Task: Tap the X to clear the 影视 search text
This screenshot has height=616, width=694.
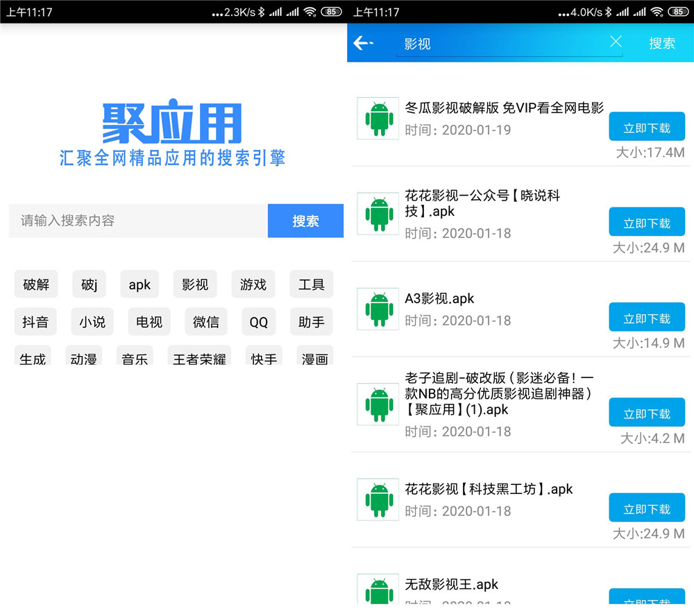Action: tap(616, 42)
